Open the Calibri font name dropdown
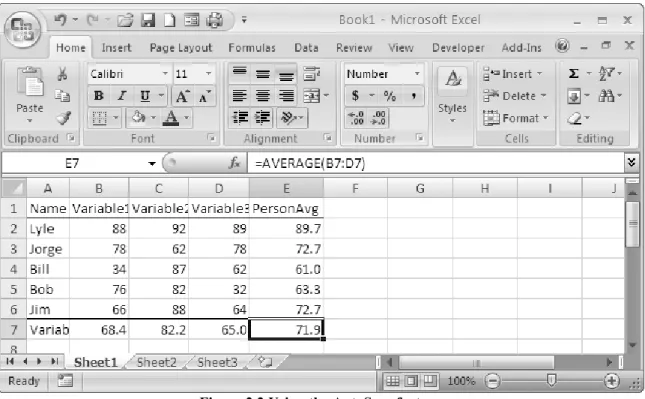The height and width of the screenshot is (399, 645). [165, 74]
